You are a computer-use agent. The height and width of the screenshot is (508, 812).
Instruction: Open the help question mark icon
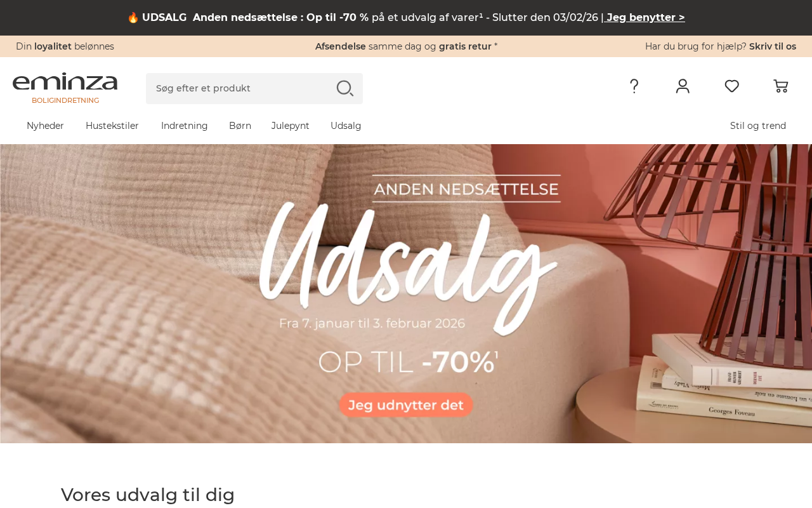click(634, 86)
